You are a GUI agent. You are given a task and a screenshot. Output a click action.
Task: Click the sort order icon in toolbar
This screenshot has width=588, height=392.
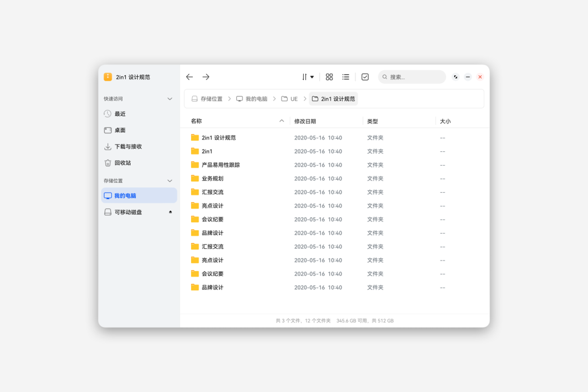click(304, 77)
